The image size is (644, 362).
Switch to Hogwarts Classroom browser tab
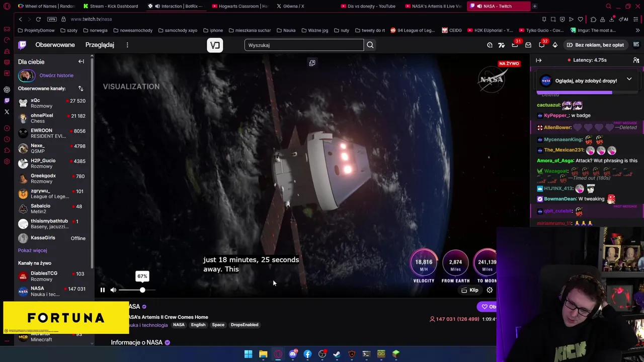[240, 6]
